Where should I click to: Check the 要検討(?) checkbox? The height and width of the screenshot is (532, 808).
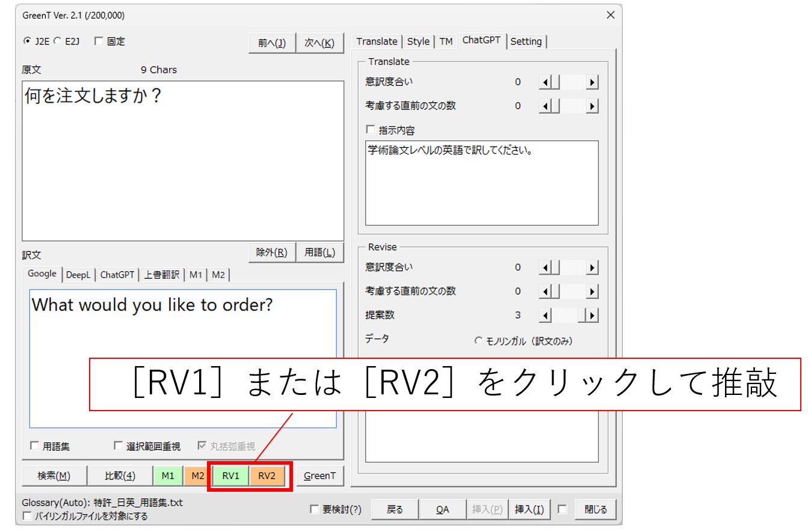pyautogui.click(x=314, y=510)
